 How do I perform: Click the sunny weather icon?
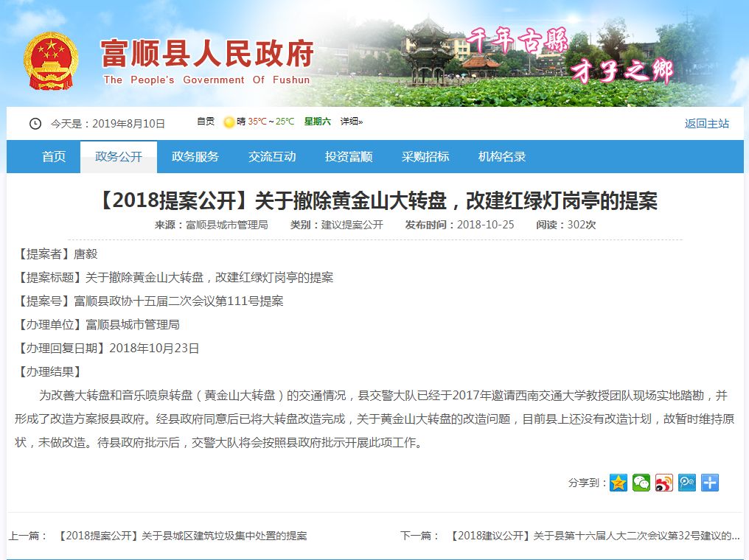229,122
